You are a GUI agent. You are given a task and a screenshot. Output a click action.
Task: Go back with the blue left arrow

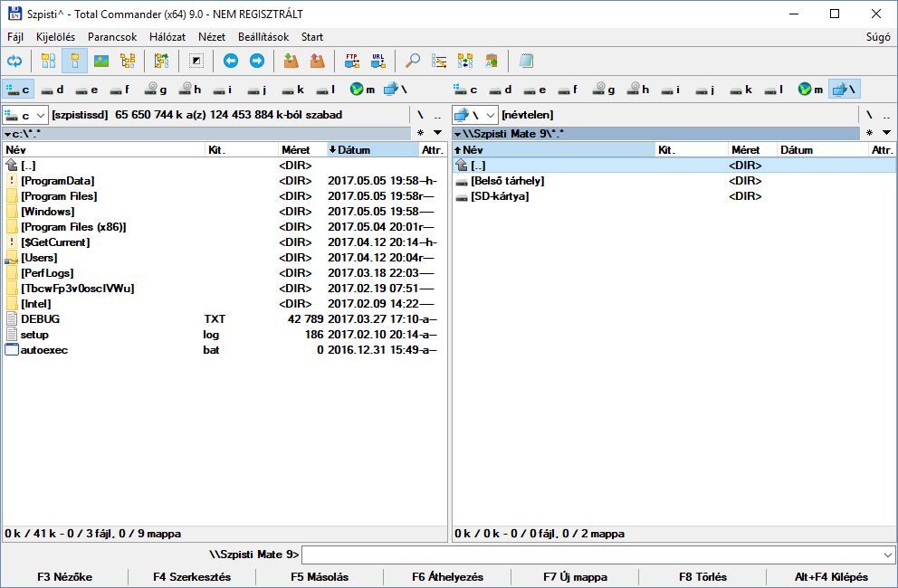(230, 61)
